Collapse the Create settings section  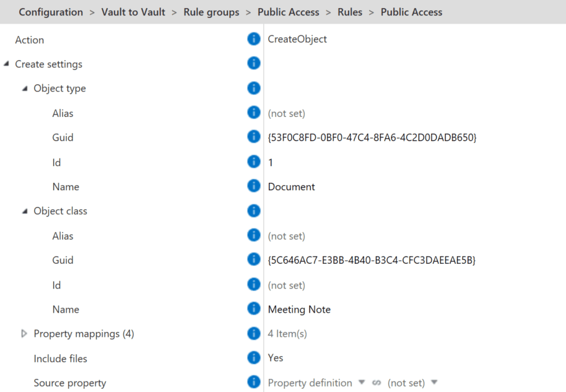click(6, 64)
